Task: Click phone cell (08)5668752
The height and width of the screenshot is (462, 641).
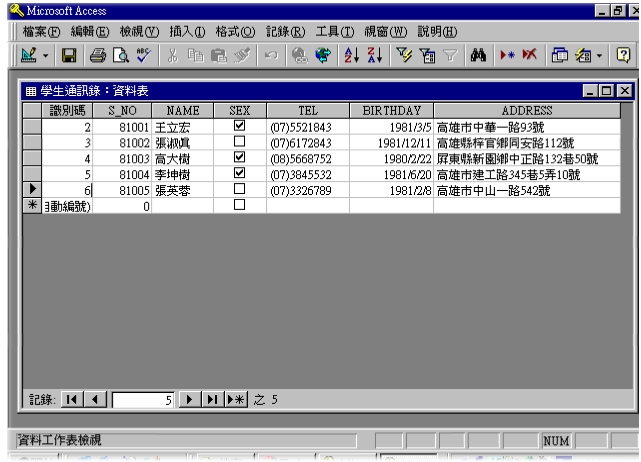Action: (x=308, y=159)
